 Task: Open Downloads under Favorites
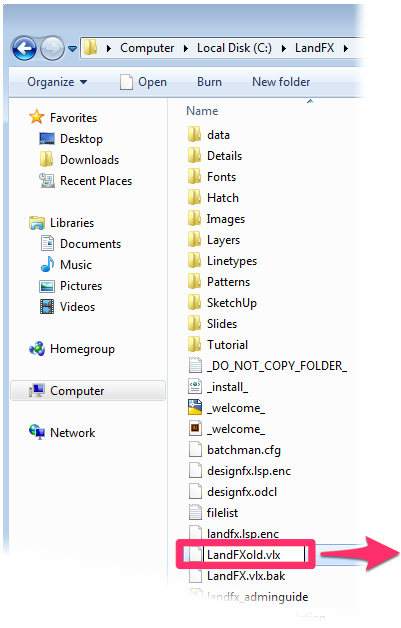(x=89, y=160)
